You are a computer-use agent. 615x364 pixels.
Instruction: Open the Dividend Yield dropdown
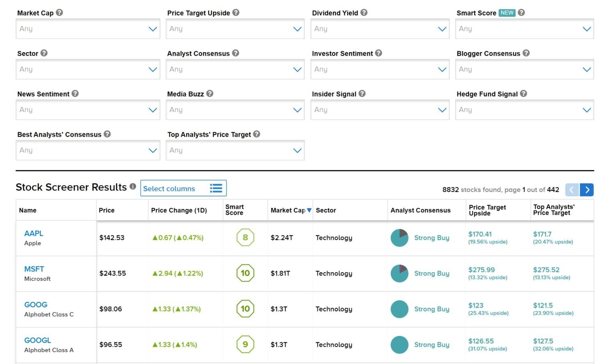coord(380,29)
